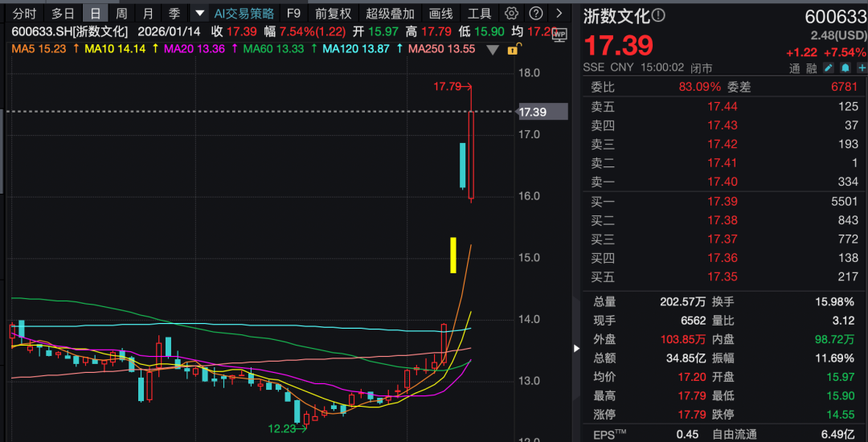Click the MA5 15.23 indicator label
Screen dimensions: 868x442
click(39, 49)
